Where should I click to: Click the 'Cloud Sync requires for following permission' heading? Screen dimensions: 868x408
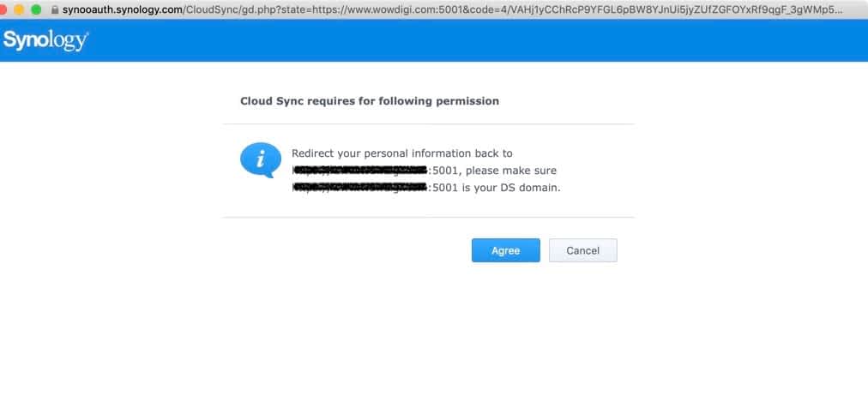click(x=369, y=101)
